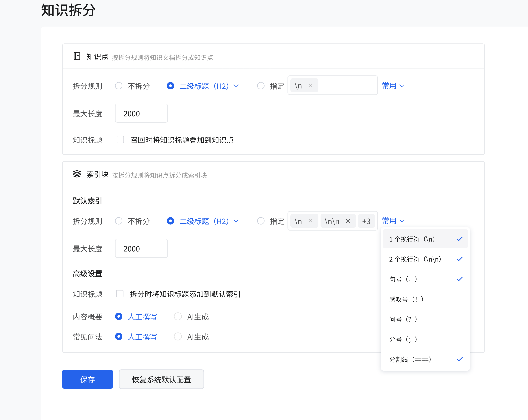Select AI生成 for 内容概要
This screenshot has width=528, height=420.
tap(178, 316)
